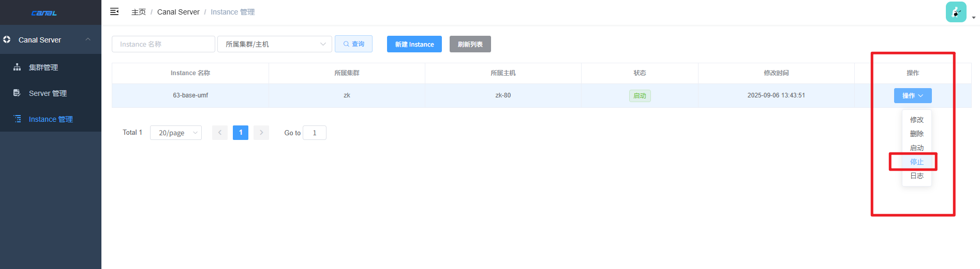This screenshot has width=980, height=269.
Task: Open Instance 管理 in sidebar
Action: [51, 119]
